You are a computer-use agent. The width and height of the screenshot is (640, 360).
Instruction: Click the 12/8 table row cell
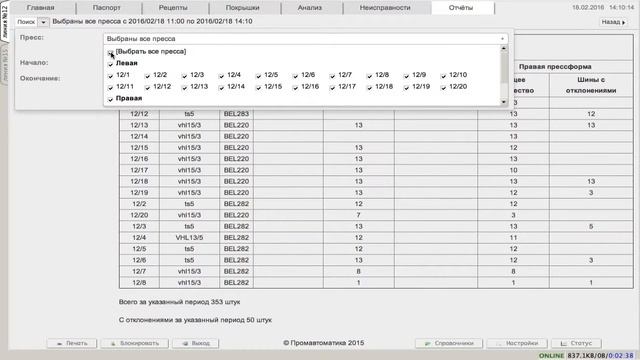pos(139,282)
